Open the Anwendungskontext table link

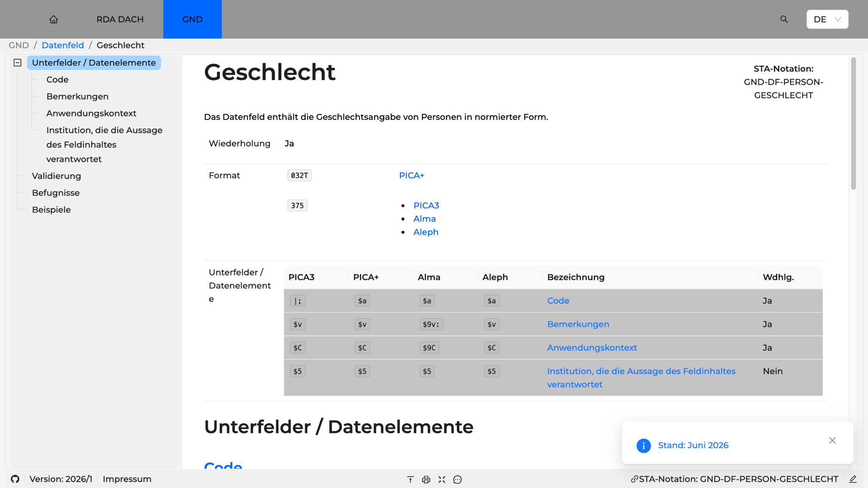click(x=592, y=348)
